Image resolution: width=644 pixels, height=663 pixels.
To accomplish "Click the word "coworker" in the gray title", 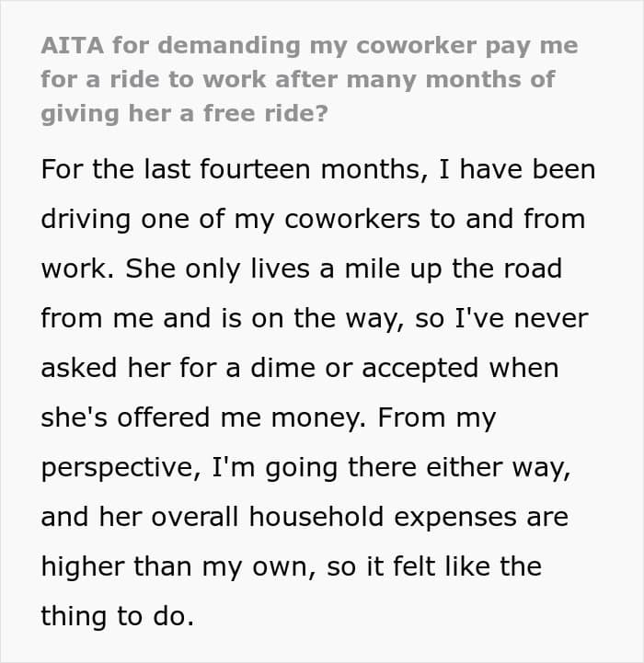I will [x=417, y=46].
